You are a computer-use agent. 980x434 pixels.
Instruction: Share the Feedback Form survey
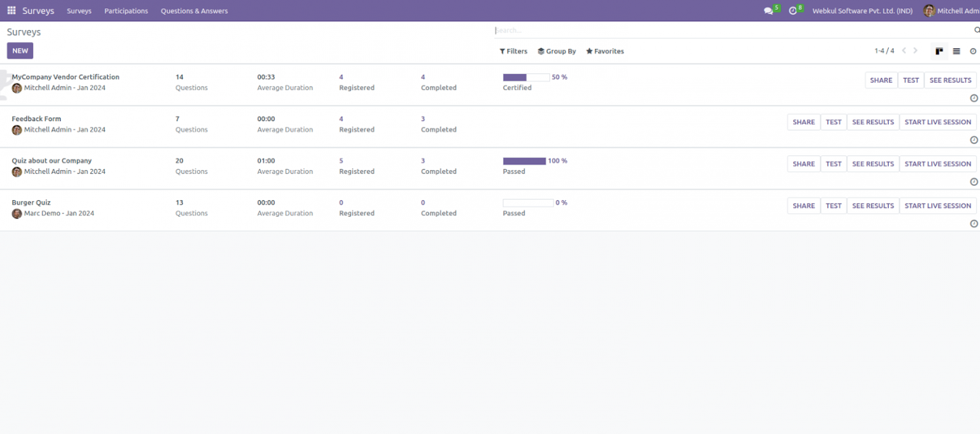pyautogui.click(x=803, y=122)
